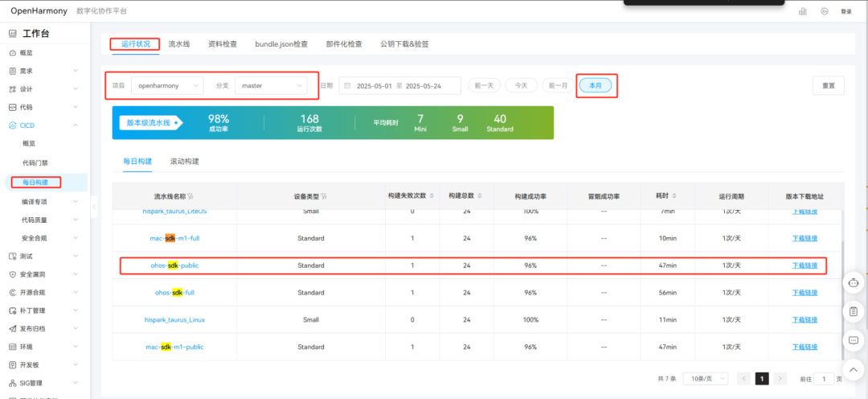Click the 测试 test icon in sidebar
The height and width of the screenshot is (399, 868).
(12, 256)
